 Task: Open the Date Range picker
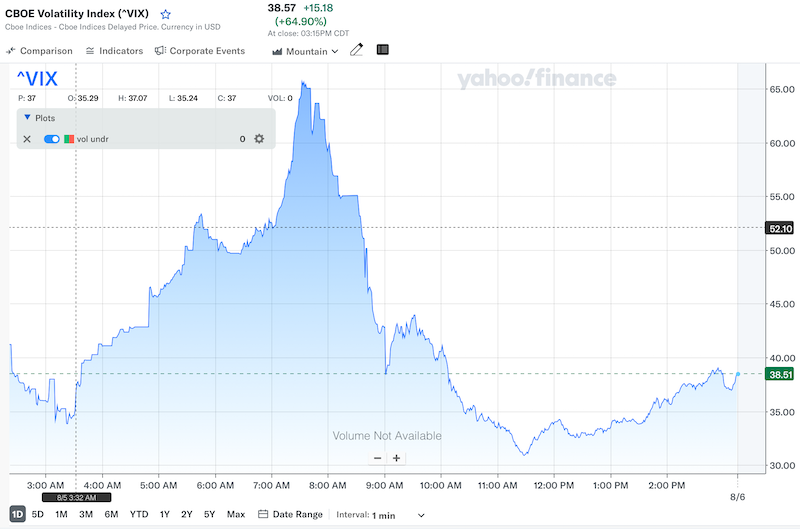tap(290, 514)
